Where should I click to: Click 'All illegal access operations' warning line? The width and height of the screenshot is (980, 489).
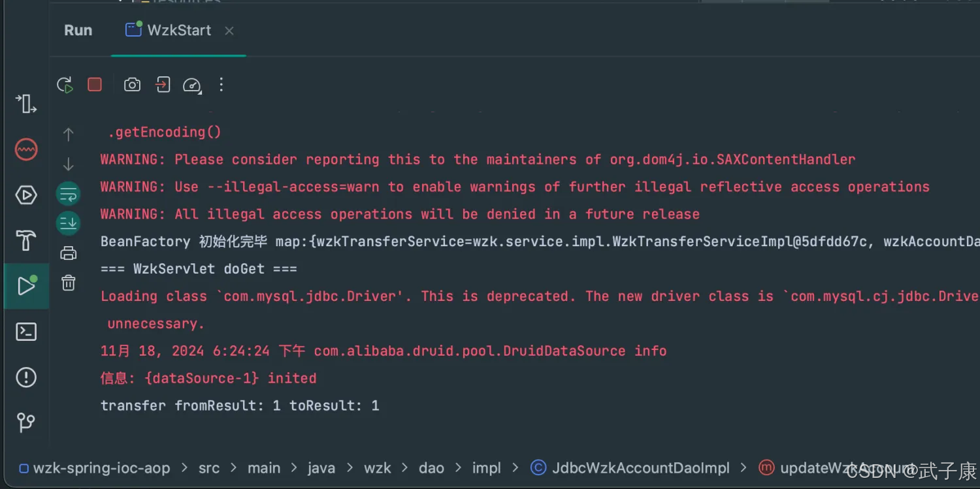click(400, 214)
